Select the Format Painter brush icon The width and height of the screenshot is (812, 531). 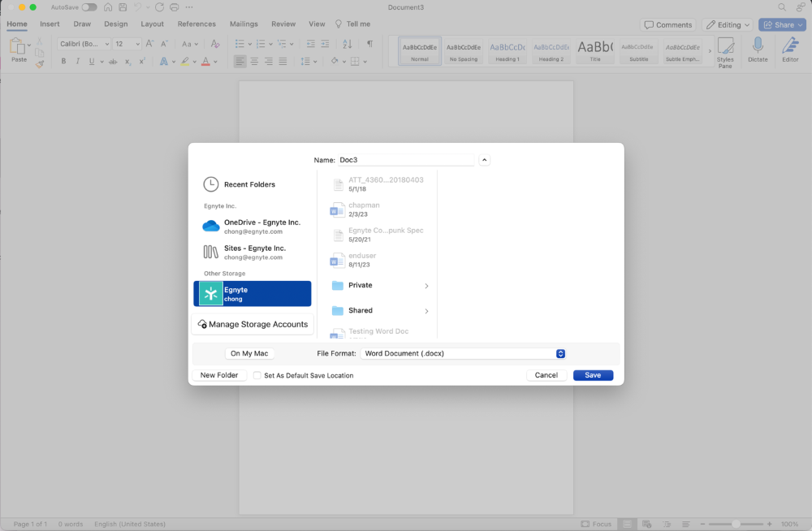click(39, 64)
